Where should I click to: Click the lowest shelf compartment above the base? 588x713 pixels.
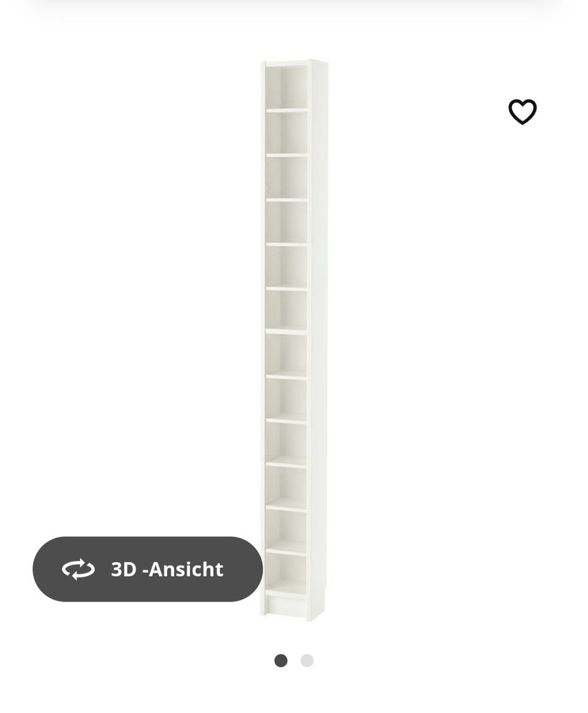(286, 574)
